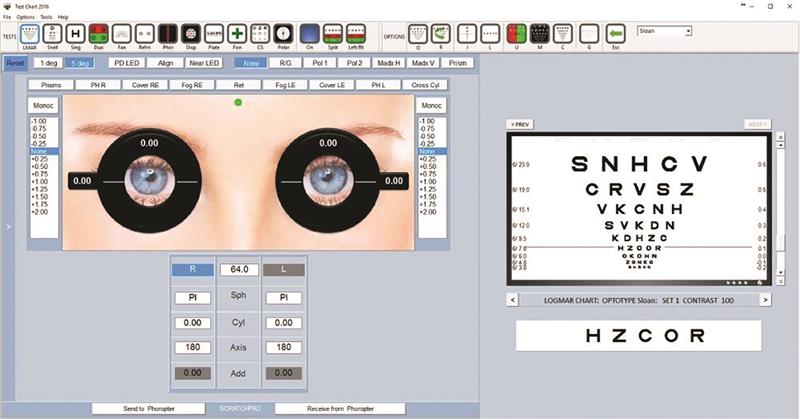800x419 pixels.
Task: Click the I single column option icon
Action: pyautogui.click(x=467, y=34)
